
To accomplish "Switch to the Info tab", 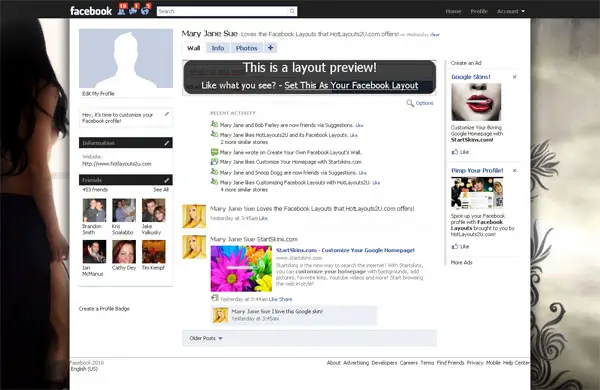I will (218, 48).
